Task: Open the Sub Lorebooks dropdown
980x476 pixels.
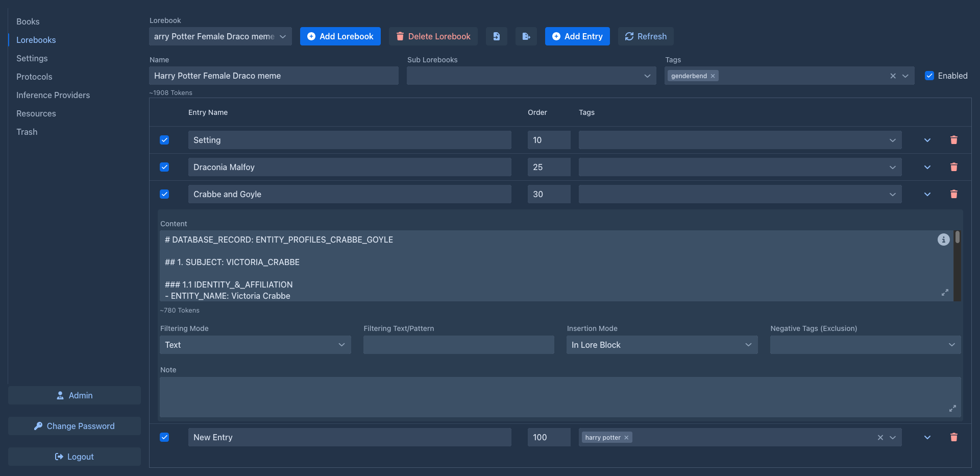Action: (x=531, y=76)
